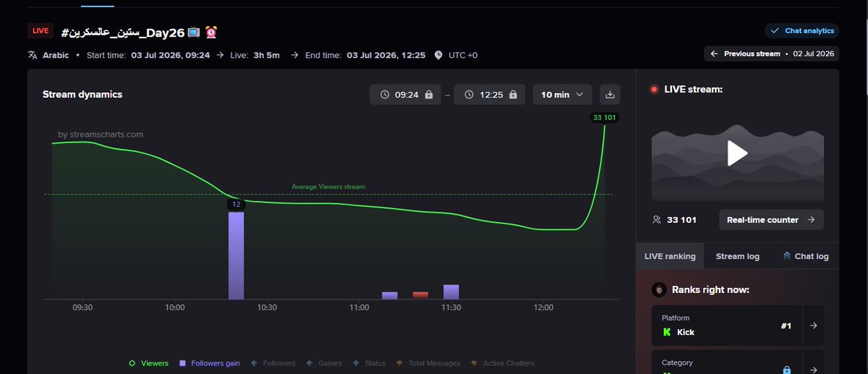Click the UTC +0 location pin icon

(x=438, y=55)
